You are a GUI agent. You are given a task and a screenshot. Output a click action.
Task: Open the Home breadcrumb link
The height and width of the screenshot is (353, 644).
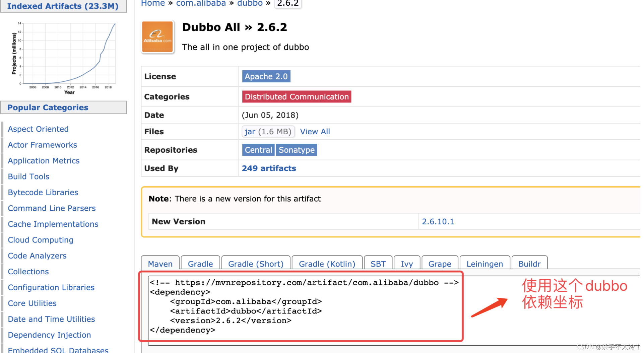pyautogui.click(x=153, y=3)
